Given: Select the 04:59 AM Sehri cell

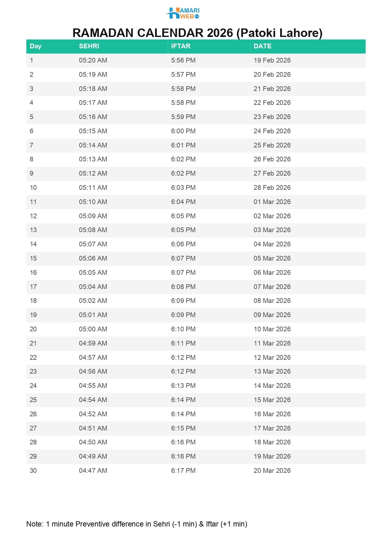Looking at the screenshot, I should click(93, 343).
